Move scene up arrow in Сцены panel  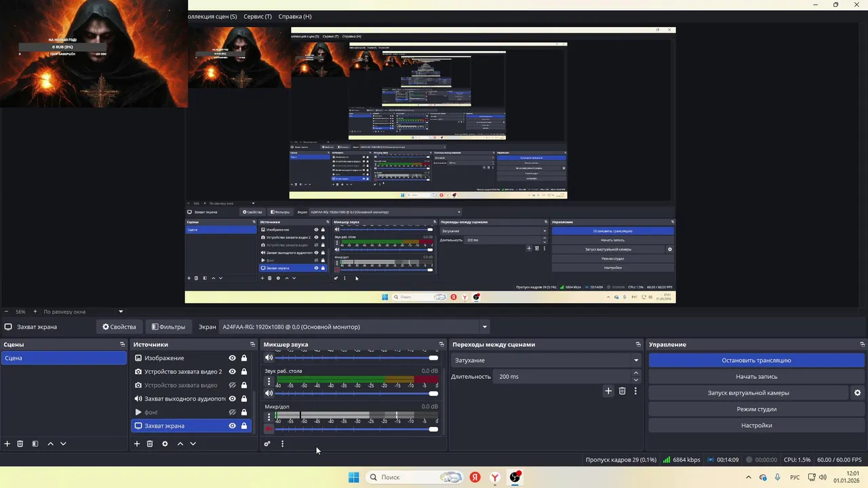(x=50, y=444)
